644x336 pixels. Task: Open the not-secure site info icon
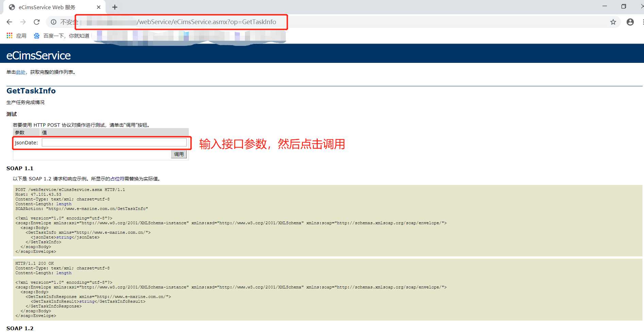click(x=53, y=22)
